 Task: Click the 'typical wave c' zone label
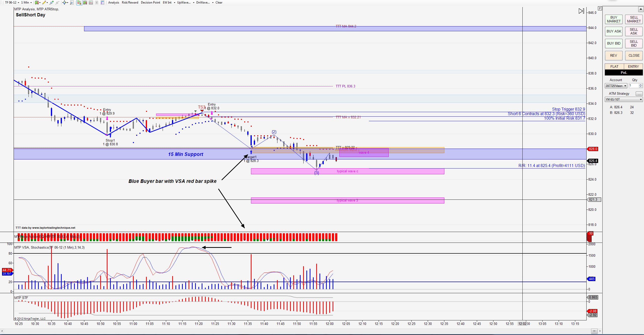click(347, 171)
